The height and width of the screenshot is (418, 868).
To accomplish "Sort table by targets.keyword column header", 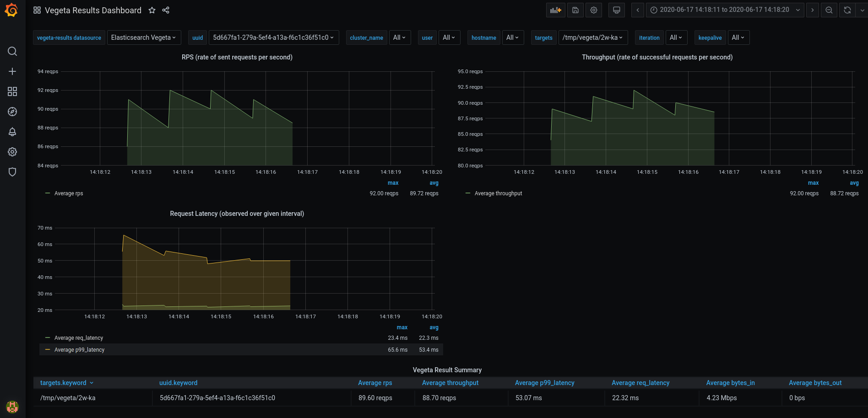I will click(63, 383).
